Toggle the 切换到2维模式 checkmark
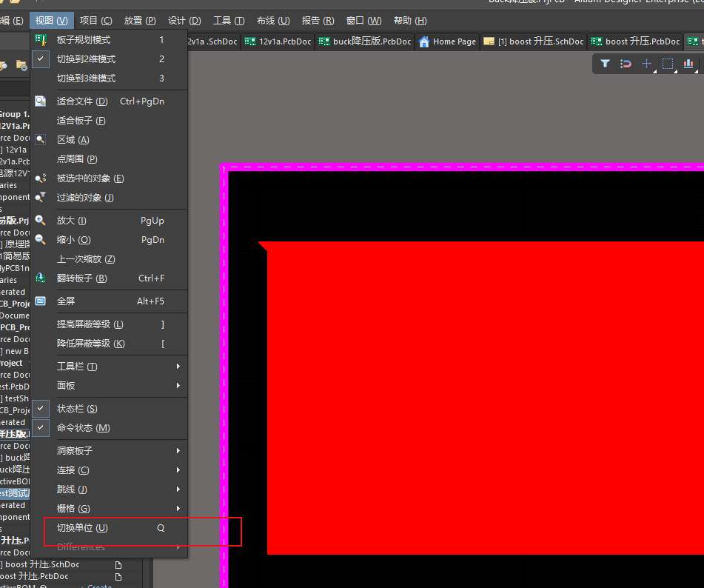The image size is (704, 588). click(x=41, y=59)
